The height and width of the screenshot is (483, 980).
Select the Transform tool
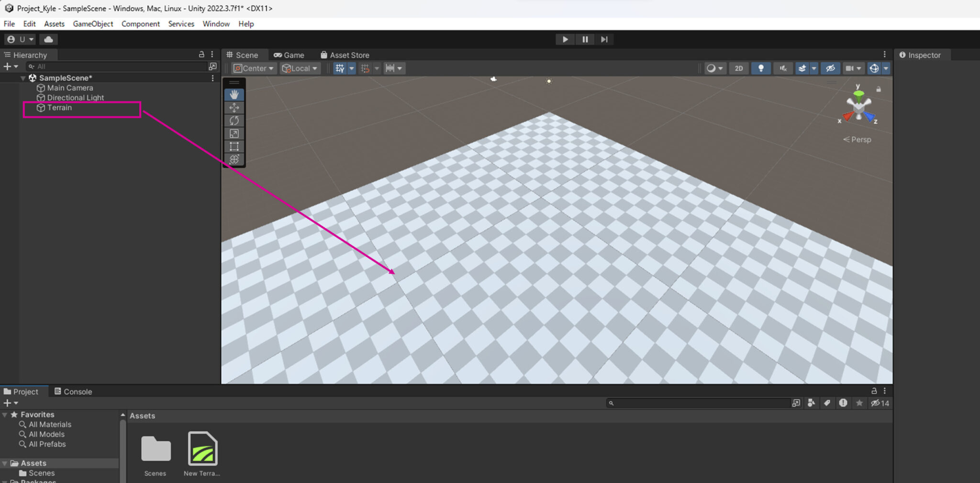coord(234,159)
